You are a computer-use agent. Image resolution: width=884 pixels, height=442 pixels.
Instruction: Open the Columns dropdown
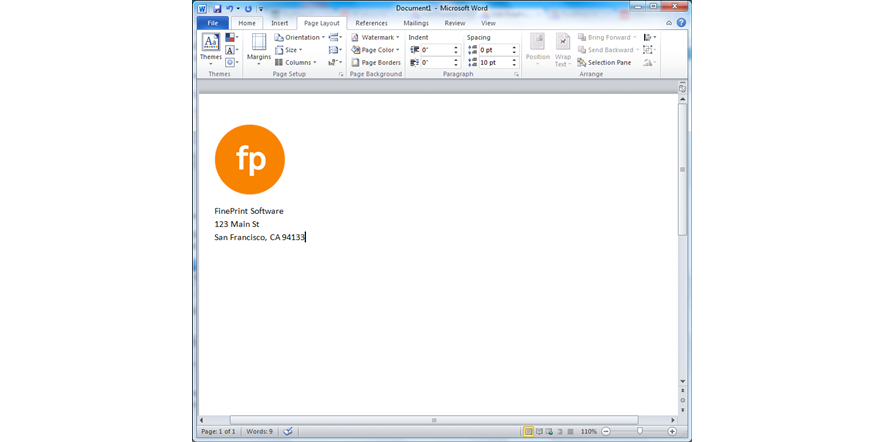coord(296,62)
